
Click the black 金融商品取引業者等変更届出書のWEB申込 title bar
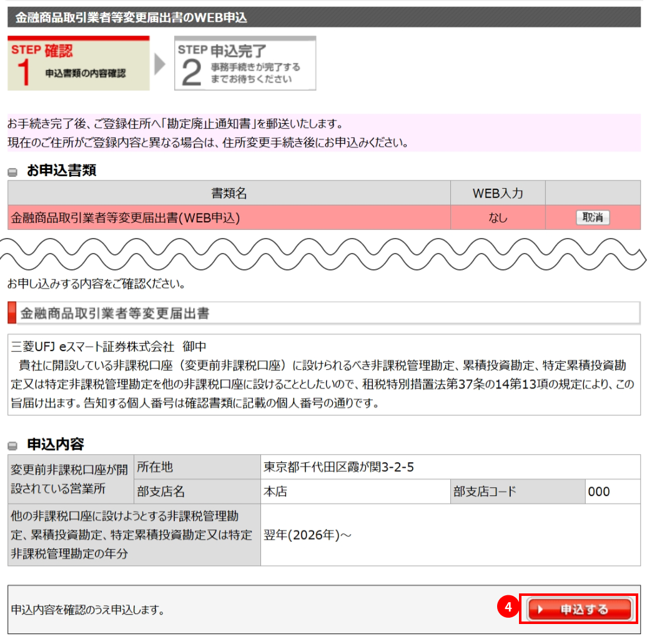323,17
